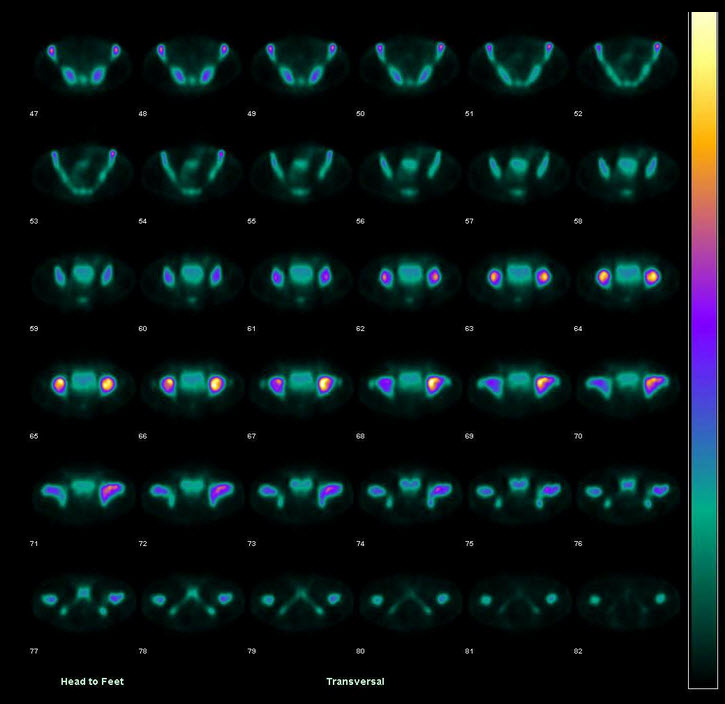Click the Transversal orientation label

(355, 681)
